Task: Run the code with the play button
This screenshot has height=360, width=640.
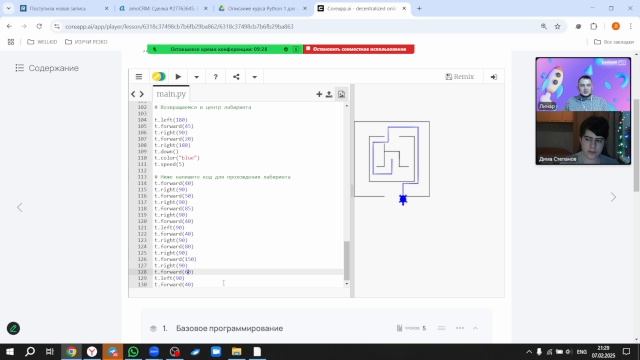Action: 178,77
